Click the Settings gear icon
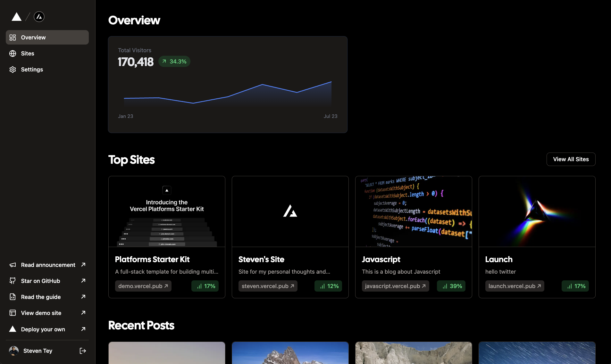Screen dimensions: 611x364 point(13,70)
